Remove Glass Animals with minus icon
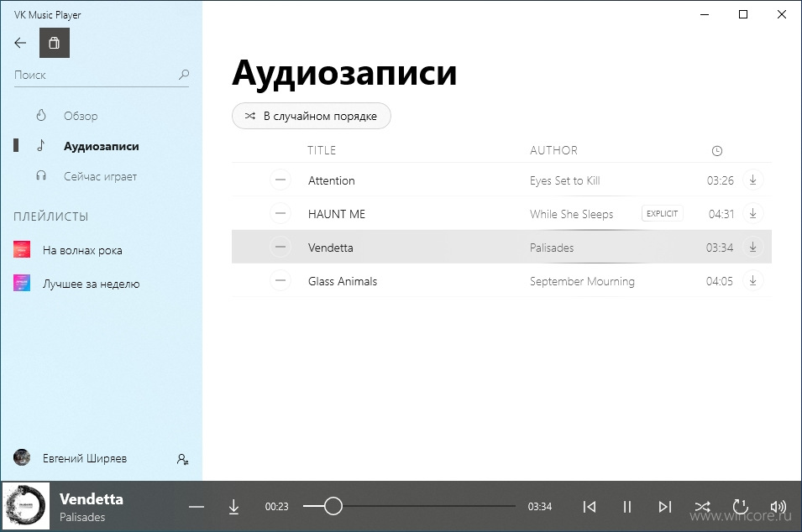Screen dimensions: 802x532 tap(280, 280)
